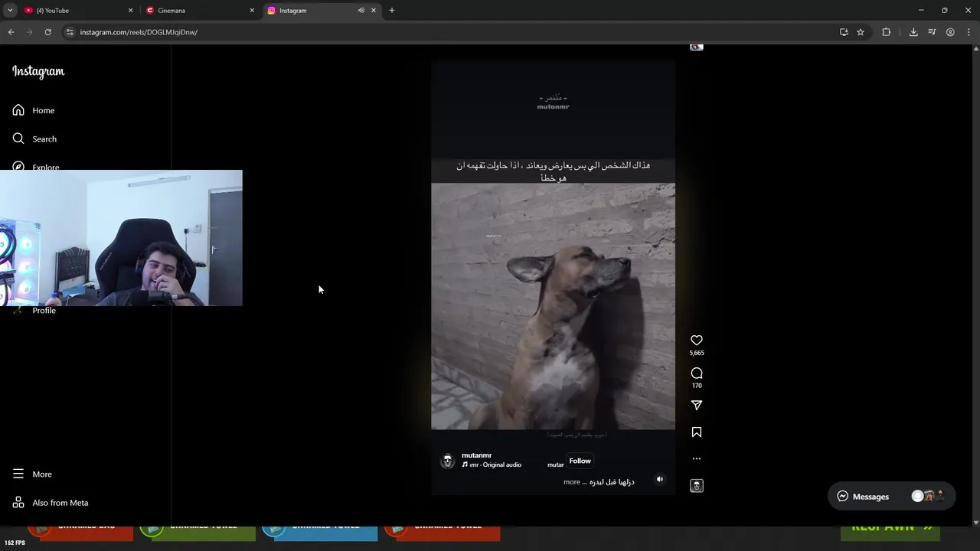
Task: Open the More menu in sidebar
Action: pos(32,474)
